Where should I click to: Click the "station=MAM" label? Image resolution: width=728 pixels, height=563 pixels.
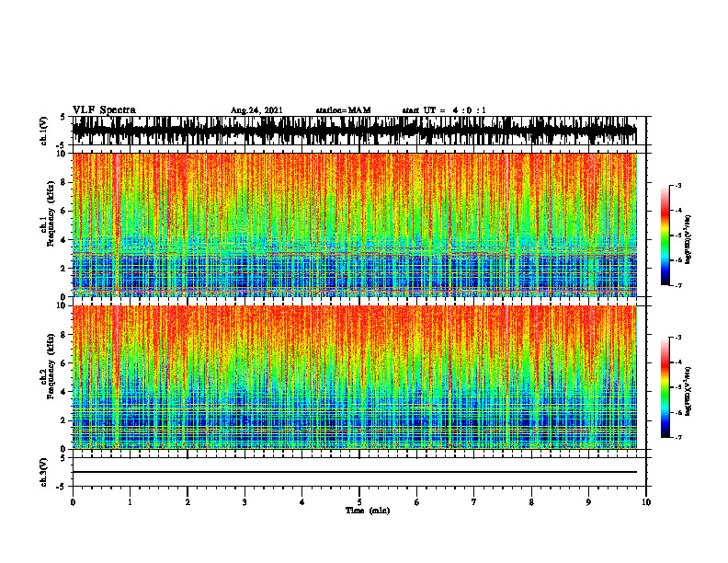343,110
